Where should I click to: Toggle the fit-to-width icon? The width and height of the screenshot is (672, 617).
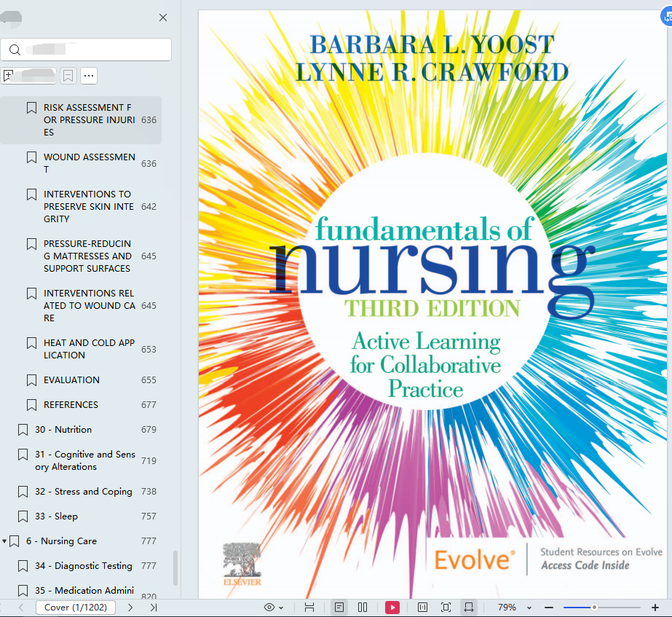pyautogui.click(x=469, y=608)
